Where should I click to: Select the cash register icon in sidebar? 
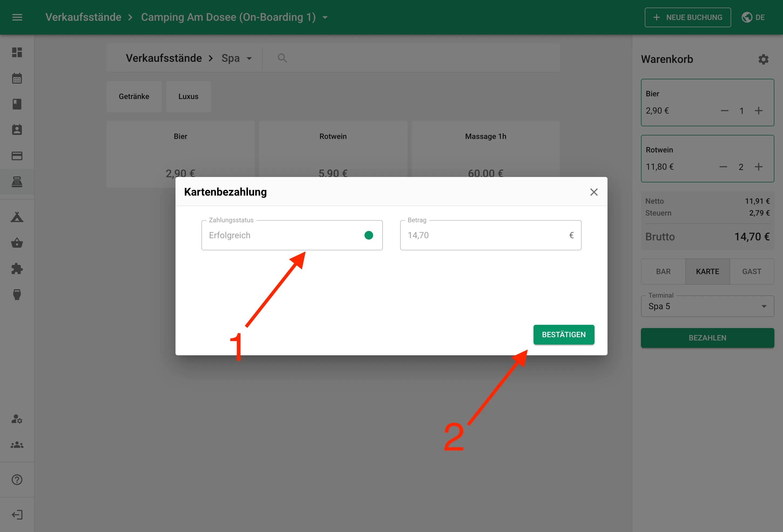[17, 182]
